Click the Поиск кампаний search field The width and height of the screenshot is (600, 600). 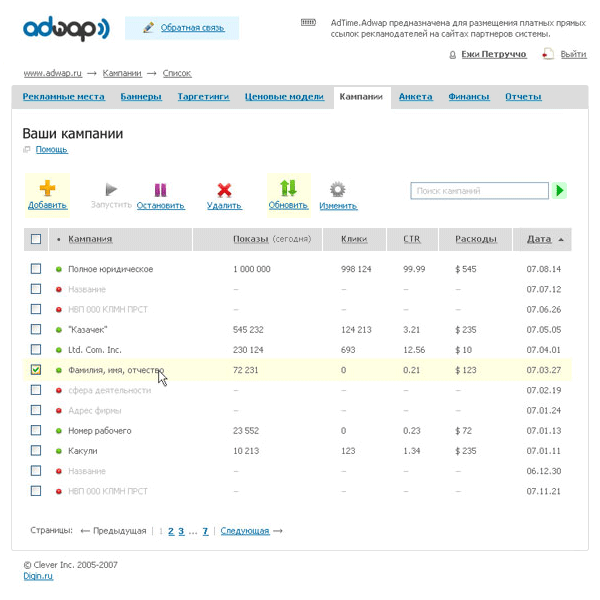coord(479,190)
